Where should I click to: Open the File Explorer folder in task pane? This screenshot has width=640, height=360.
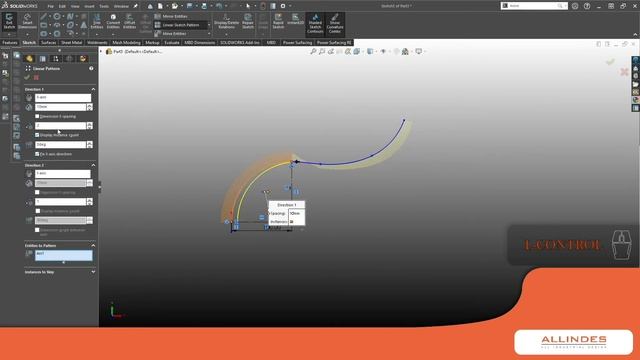[636, 84]
